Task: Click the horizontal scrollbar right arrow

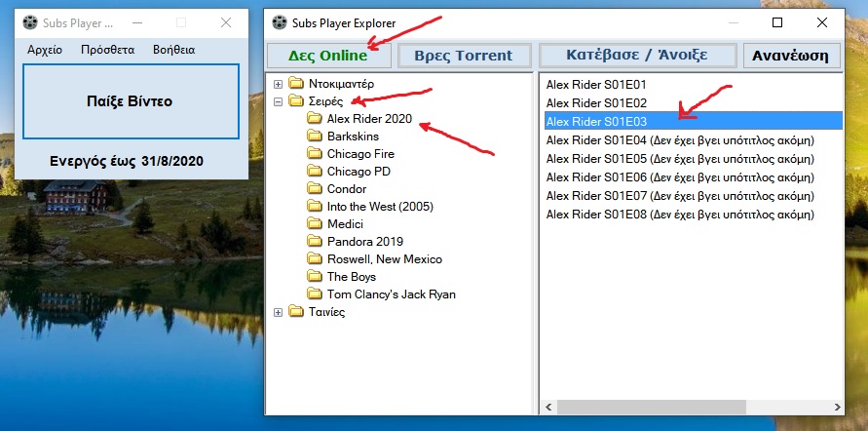Action: pos(833,407)
